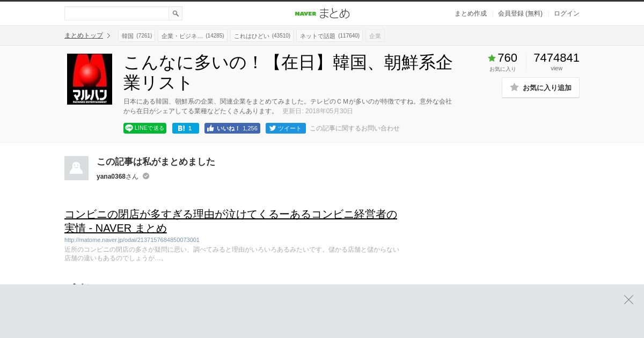
Task: Share via LINEで送る button
Action: pyautogui.click(x=145, y=128)
